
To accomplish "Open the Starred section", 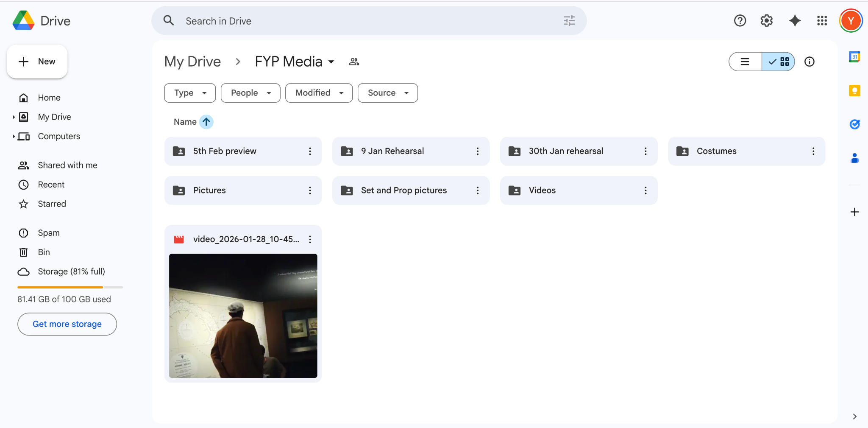I will (52, 204).
